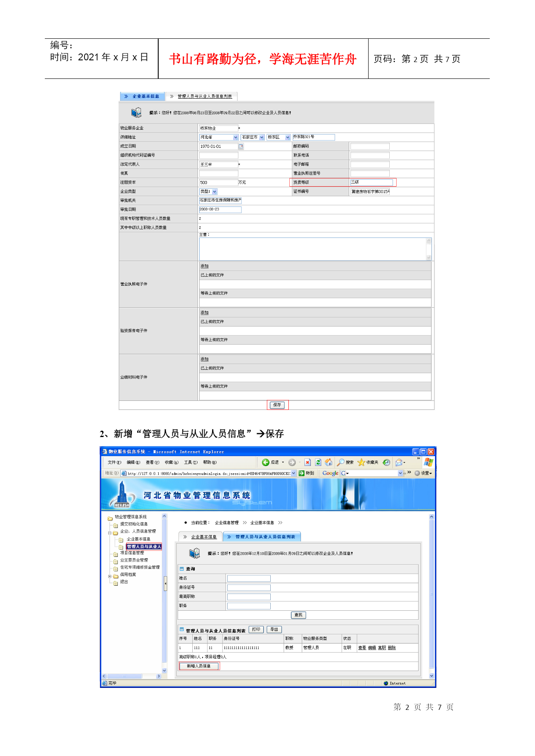The image size is (535, 756).
Task: Open the Back button history arrow
Action: pyautogui.click(x=283, y=462)
